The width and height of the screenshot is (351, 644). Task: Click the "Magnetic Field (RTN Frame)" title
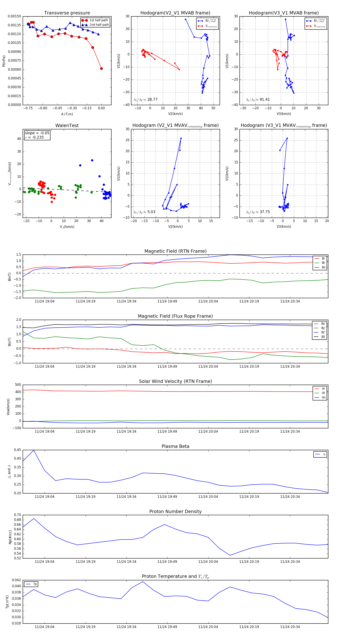[175, 251]
